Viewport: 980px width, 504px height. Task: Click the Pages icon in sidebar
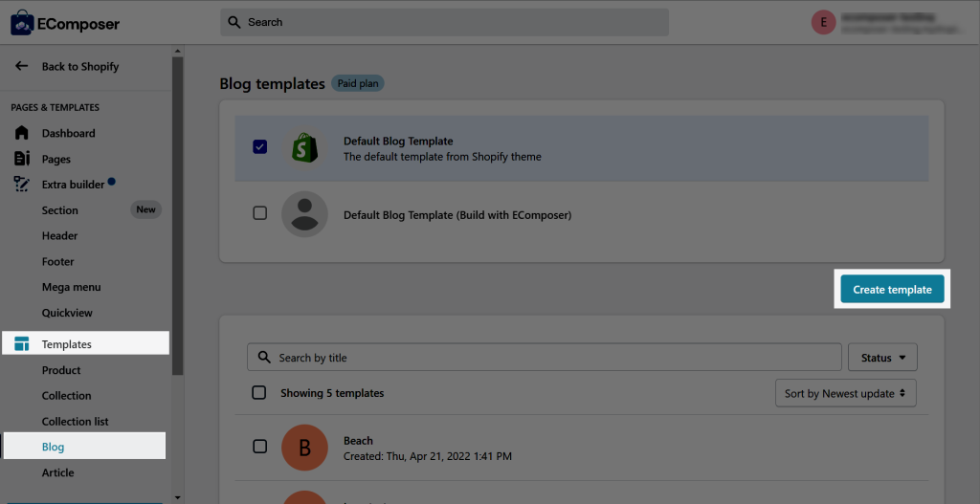22,159
